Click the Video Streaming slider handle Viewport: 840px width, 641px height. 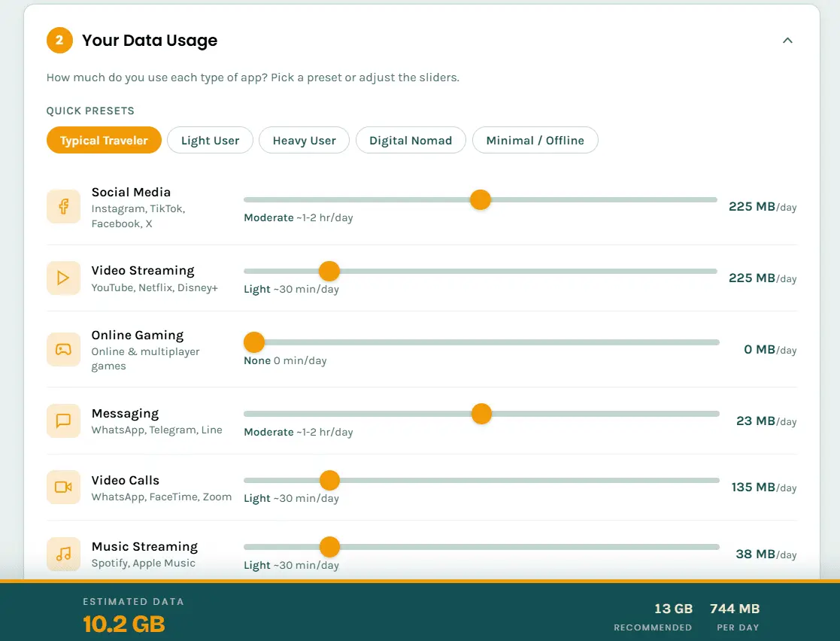point(329,271)
